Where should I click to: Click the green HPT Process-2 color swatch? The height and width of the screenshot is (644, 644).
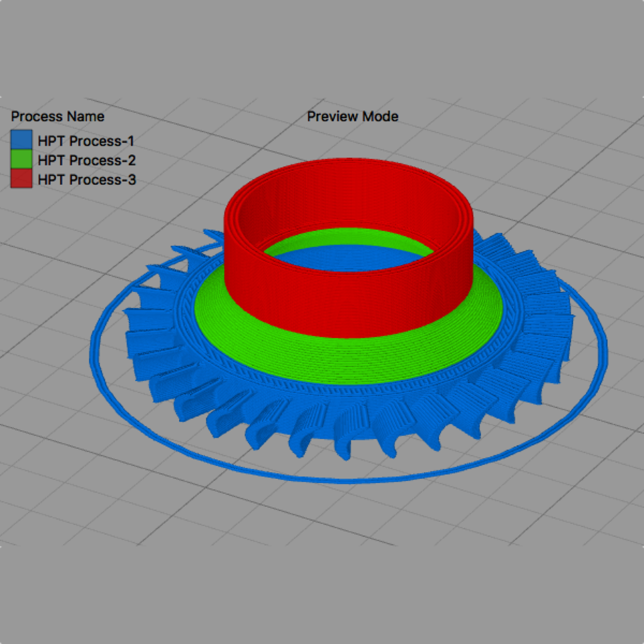coord(21,160)
